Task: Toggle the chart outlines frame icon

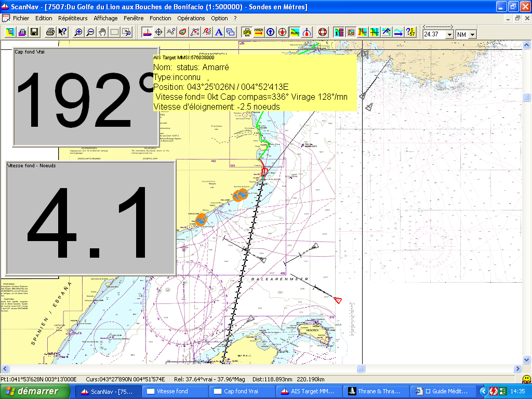Action: pos(351,32)
